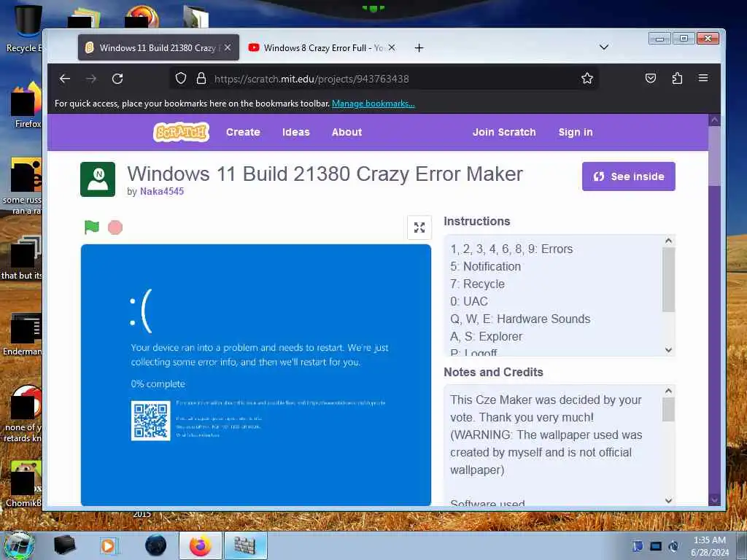Select the Enderman desktop icon
Viewport: 747px width, 560px height.
23,334
